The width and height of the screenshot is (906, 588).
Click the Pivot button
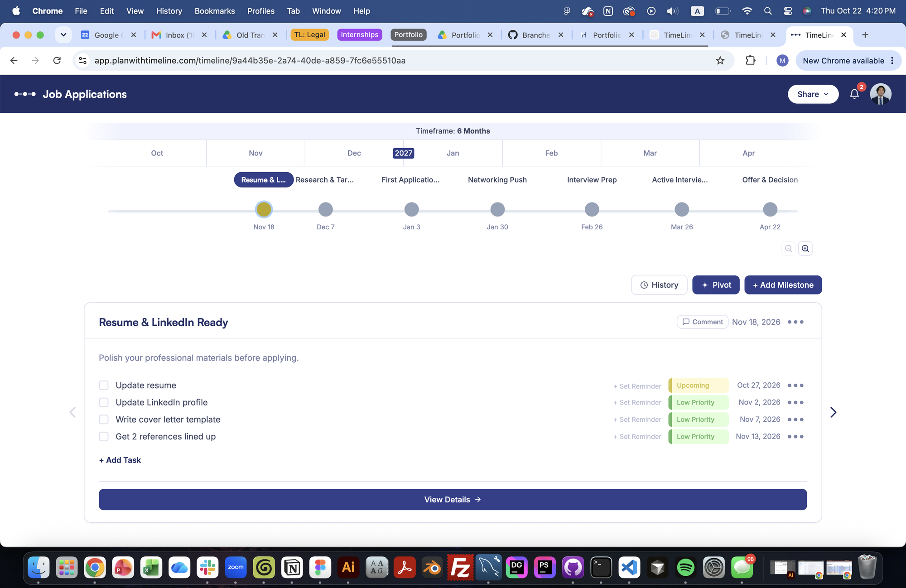click(716, 285)
